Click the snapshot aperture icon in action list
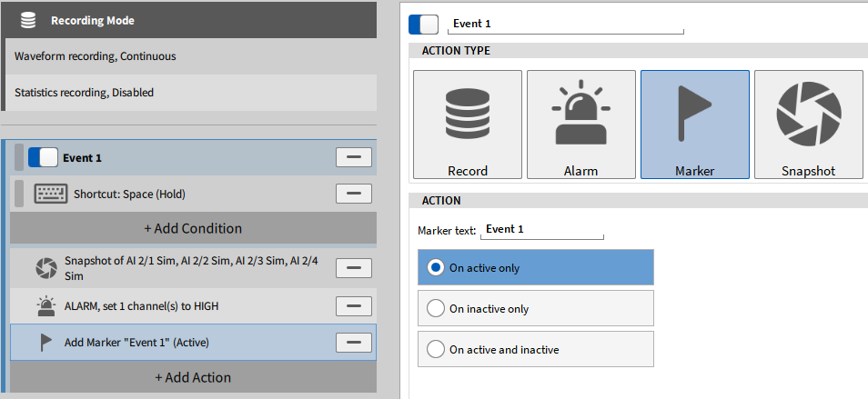868x399 pixels. click(45, 268)
